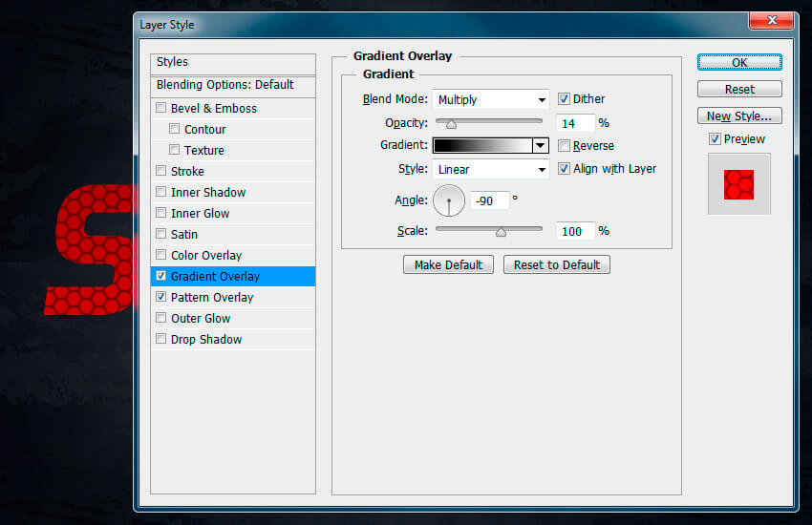Open Blending Options: Default section
812x525 pixels.
[x=225, y=85]
